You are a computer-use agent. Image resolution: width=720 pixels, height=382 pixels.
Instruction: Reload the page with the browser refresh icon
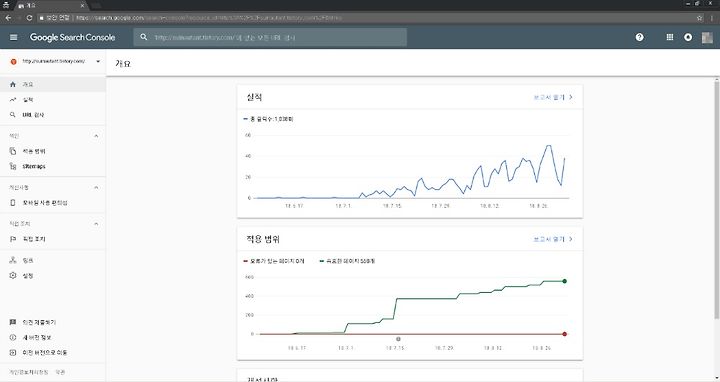(29, 18)
